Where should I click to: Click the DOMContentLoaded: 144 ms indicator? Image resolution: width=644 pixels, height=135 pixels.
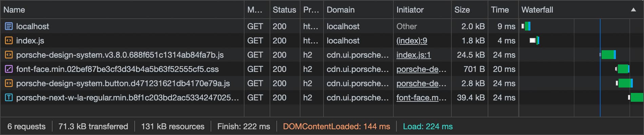point(336,127)
